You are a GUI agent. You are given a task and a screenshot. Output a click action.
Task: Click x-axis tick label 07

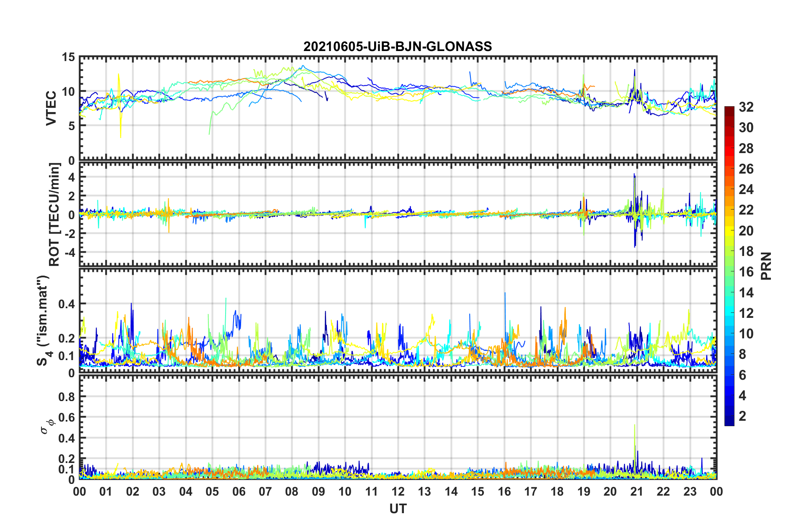coord(265,491)
